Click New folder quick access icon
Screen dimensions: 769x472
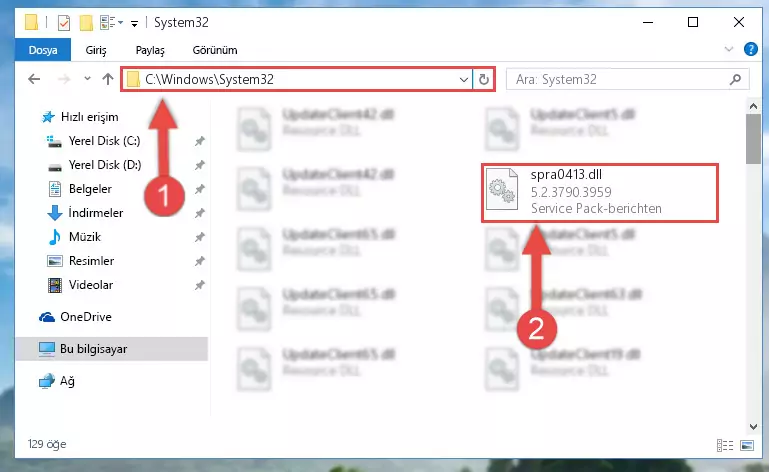pyautogui.click(x=86, y=23)
